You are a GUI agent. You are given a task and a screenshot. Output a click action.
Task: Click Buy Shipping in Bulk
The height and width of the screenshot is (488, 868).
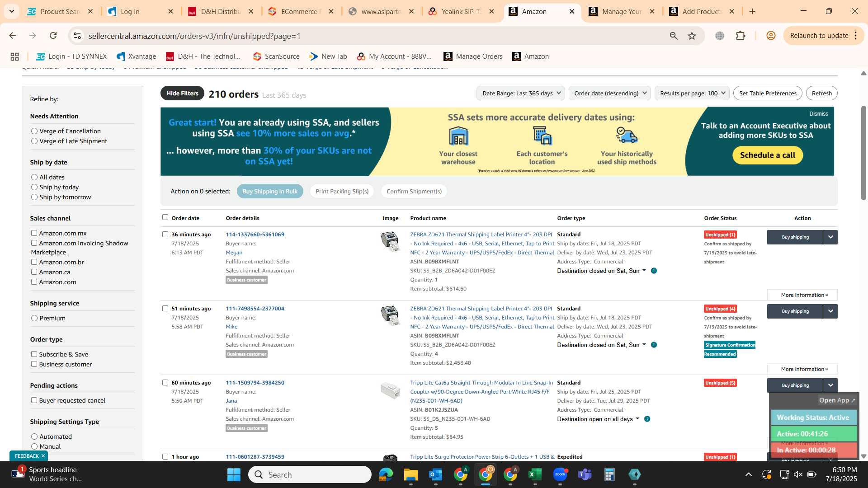[270, 191]
